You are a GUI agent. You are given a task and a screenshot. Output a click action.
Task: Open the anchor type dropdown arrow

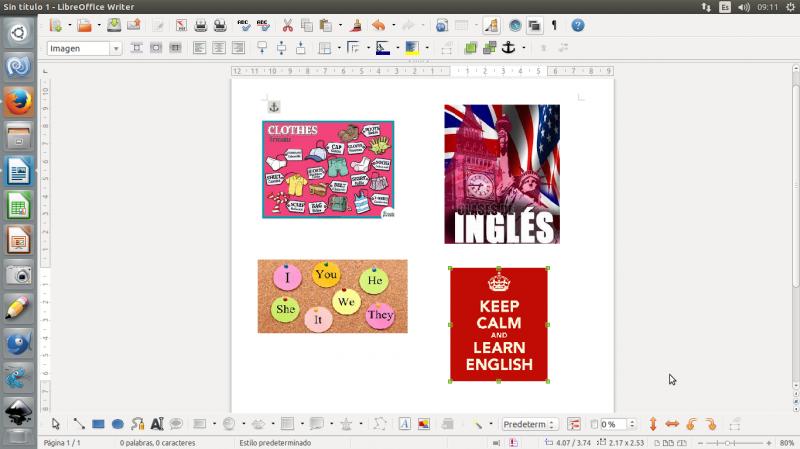pos(523,48)
